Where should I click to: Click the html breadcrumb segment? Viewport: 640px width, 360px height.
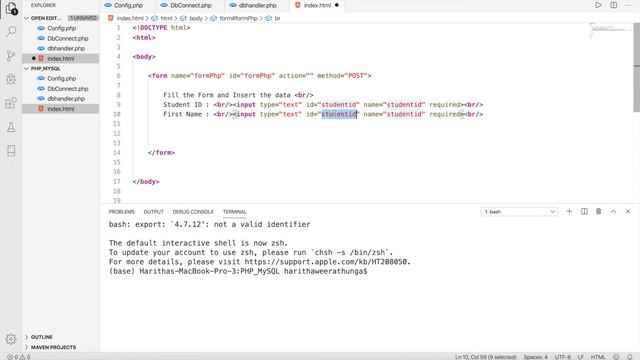tap(166, 18)
